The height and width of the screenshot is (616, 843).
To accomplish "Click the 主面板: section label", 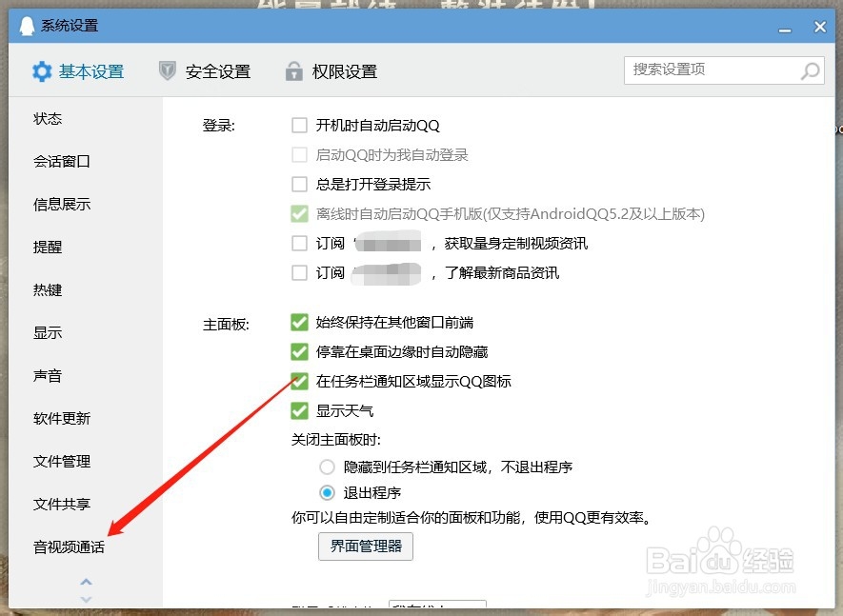I will coord(226,325).
